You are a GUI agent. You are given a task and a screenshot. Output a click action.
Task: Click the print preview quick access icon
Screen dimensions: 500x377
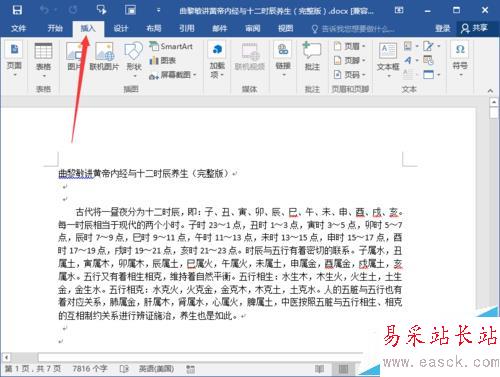click(130, 10)
